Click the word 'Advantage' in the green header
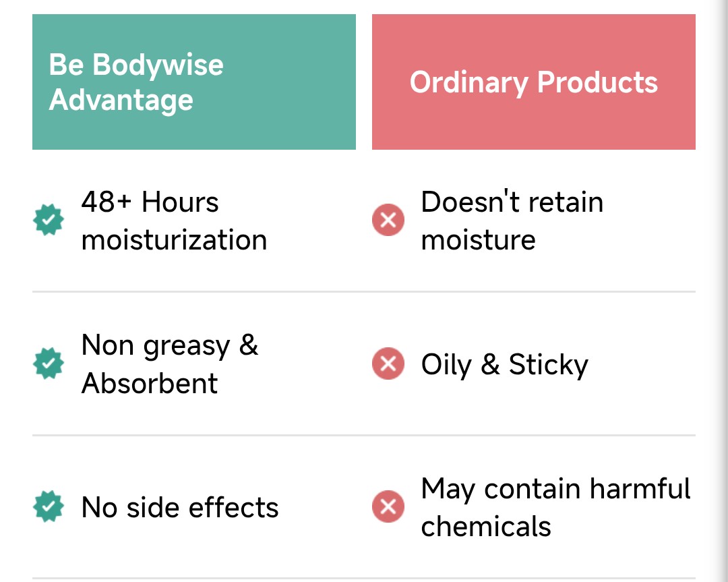This screenshot has height=582, width=728. [121, 100]
